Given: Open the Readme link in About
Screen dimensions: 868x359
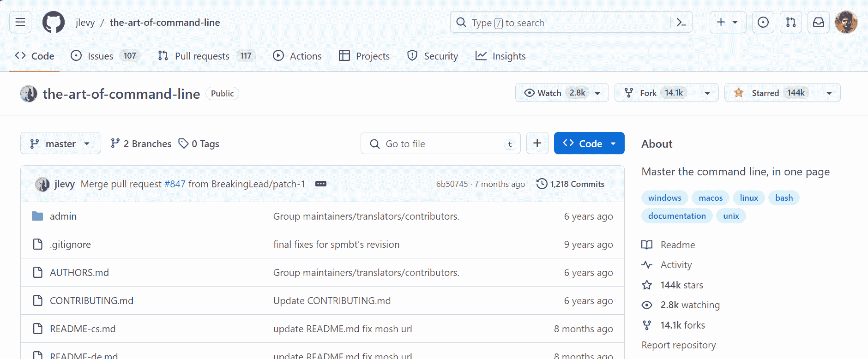Looking at the screenshot, I should 669,245.
